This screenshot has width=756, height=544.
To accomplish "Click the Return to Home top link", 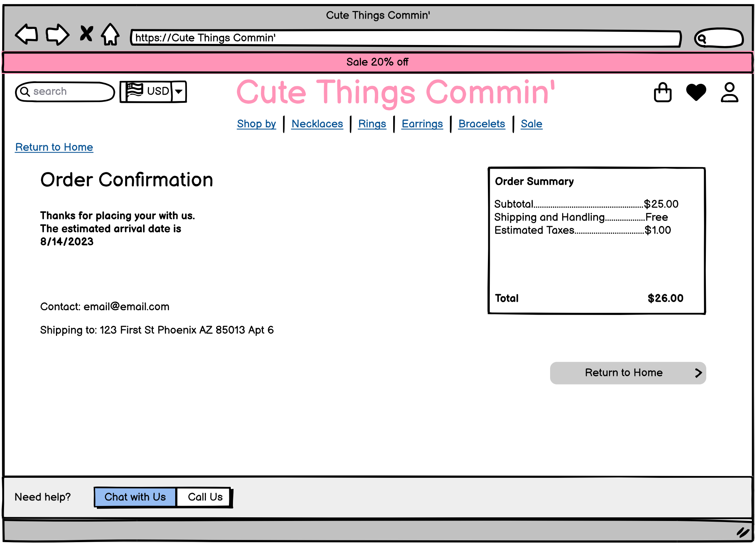I will [54, 147].
